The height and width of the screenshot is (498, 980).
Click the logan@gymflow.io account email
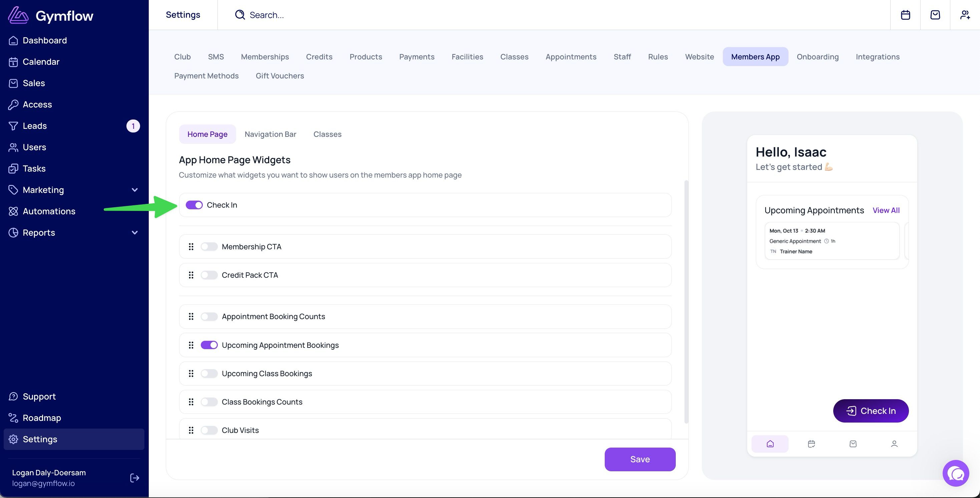(x=43, y=484)
